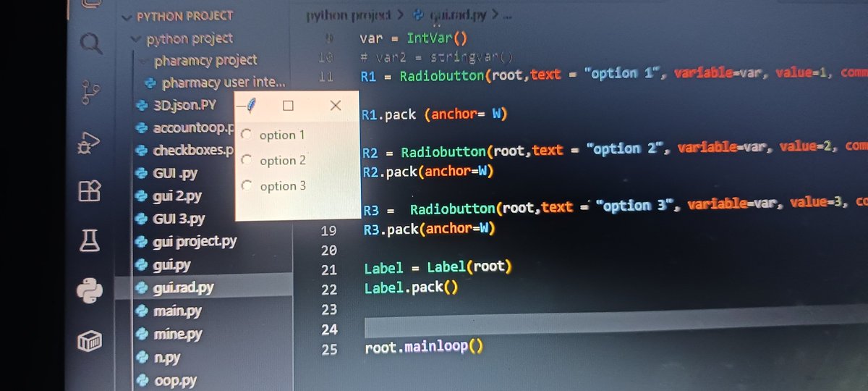Collapse the PYTHON PROJECT explorer section

coord(177,16)
